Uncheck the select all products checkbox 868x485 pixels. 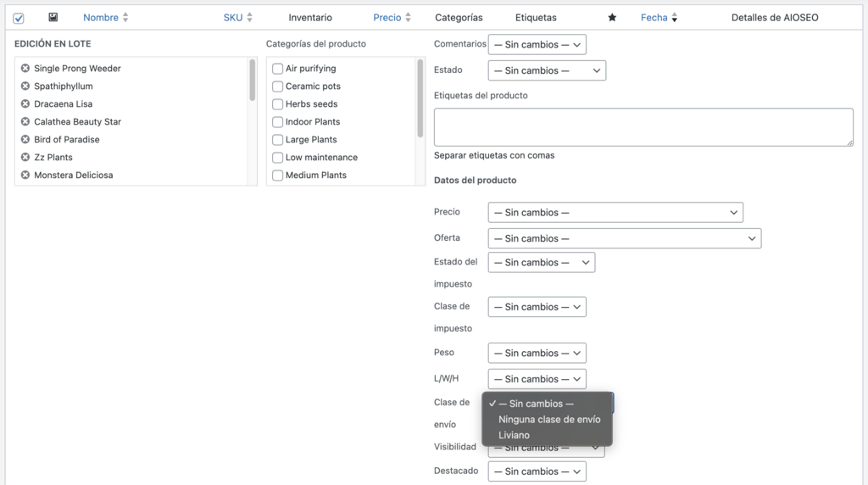coord(19,19)
